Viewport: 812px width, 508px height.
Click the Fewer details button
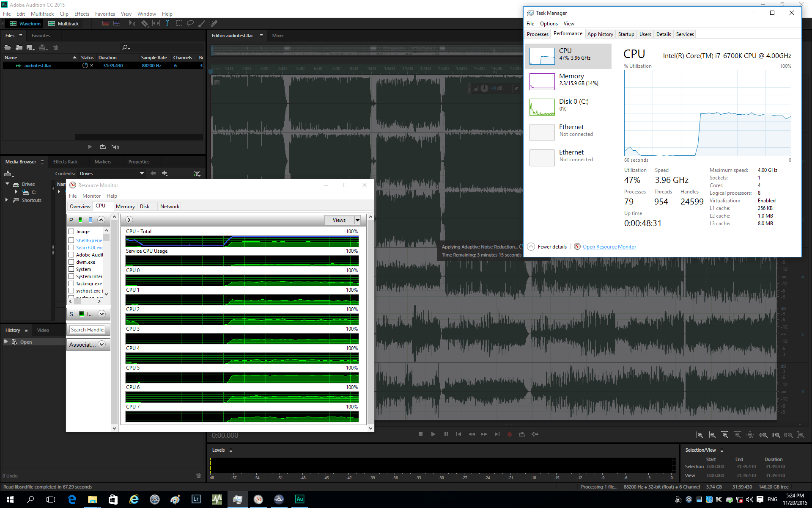(547, 247)
